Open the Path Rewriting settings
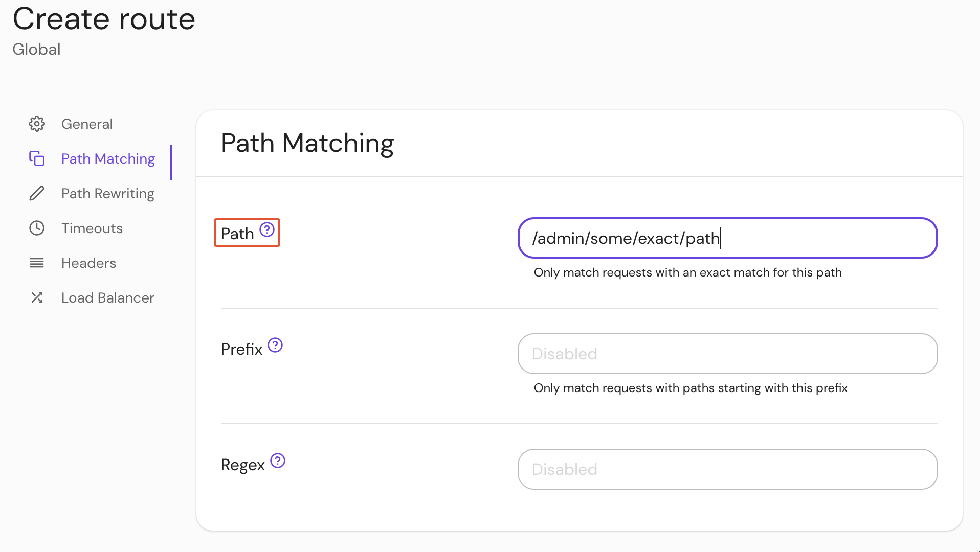Image resolution: width=980 pixels, height=552 pixels. (x=107, y=193)
